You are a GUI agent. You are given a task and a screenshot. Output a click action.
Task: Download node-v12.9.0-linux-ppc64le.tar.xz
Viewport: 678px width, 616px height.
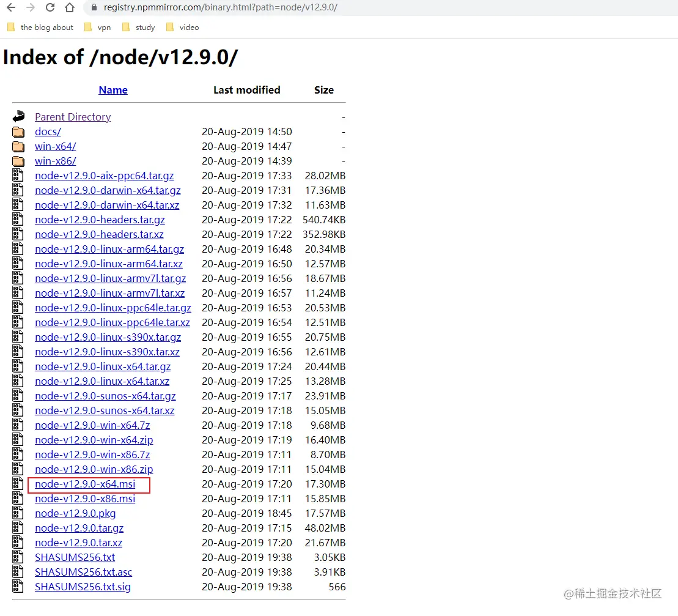[112, 323]
